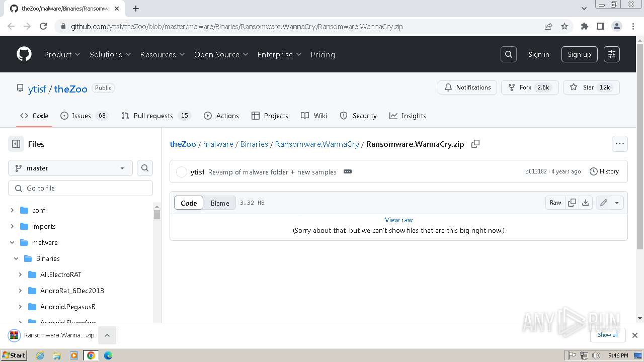Image resolution: width=644 pixels, height=362 pixels.
Task: Open the commit History link
Action: click(604, 171)
